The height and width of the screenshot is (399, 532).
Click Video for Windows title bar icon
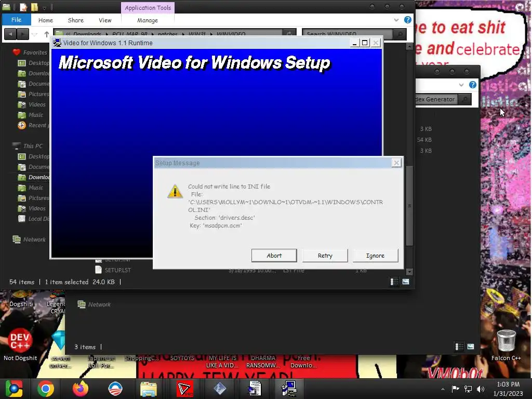click(57, 43)
